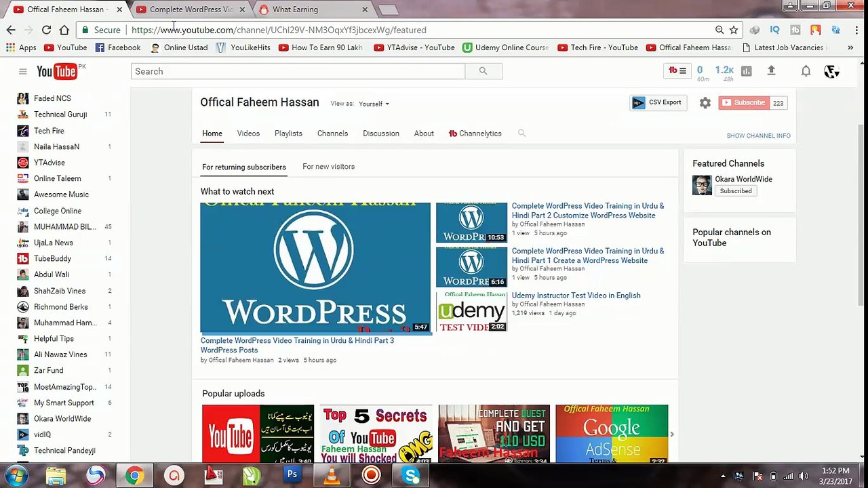This screenshot has width=868, height=488.
Task: Click the Subscribe button
Action: [x=744, y=103]
